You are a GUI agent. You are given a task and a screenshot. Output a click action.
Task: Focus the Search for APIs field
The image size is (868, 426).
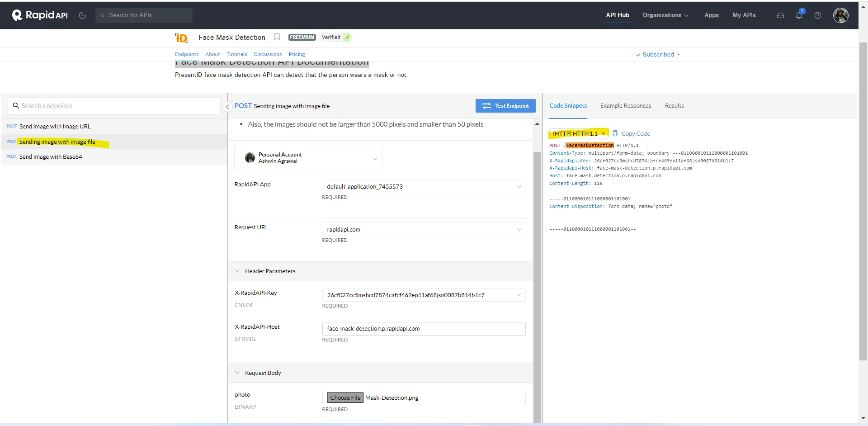point(144,15)
